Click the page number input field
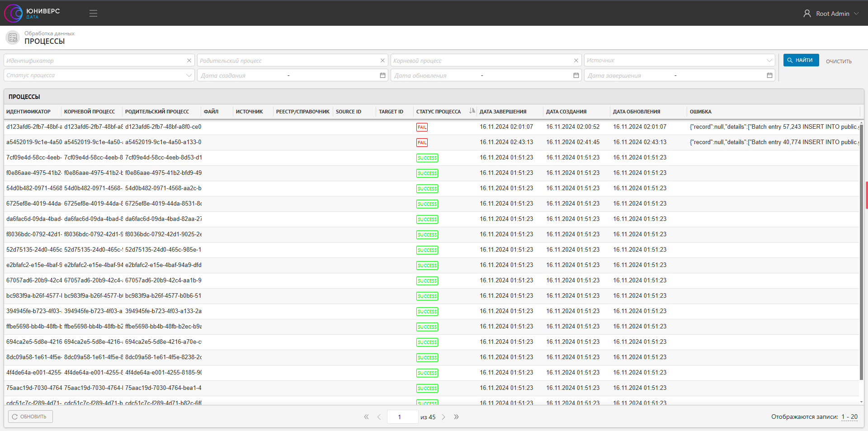 pyautogui.click(x=402, y=417)
